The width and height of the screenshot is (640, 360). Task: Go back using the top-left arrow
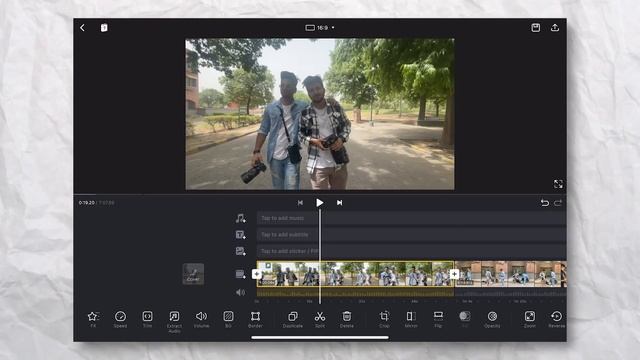pyautogui.click(x=82, y=27)
